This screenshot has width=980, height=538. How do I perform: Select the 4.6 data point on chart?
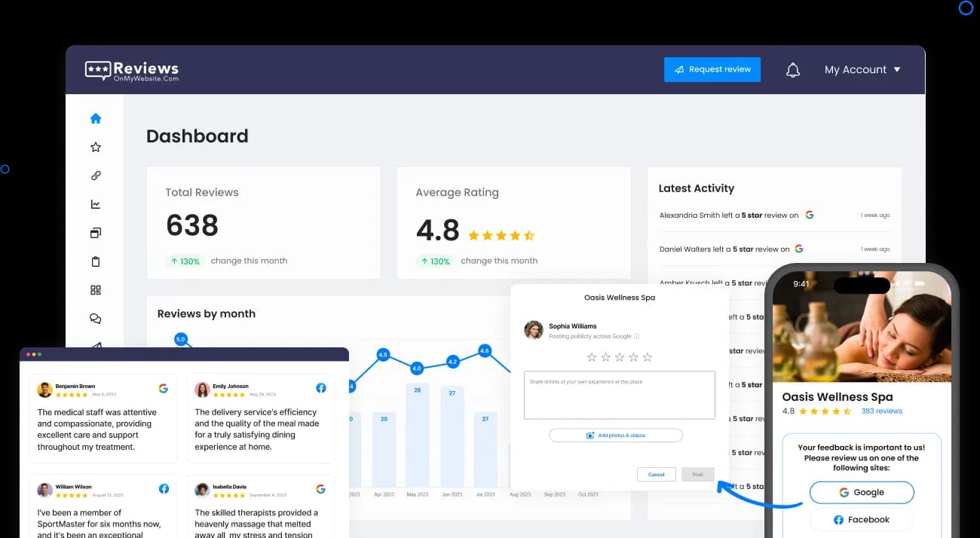coord(485,350)
